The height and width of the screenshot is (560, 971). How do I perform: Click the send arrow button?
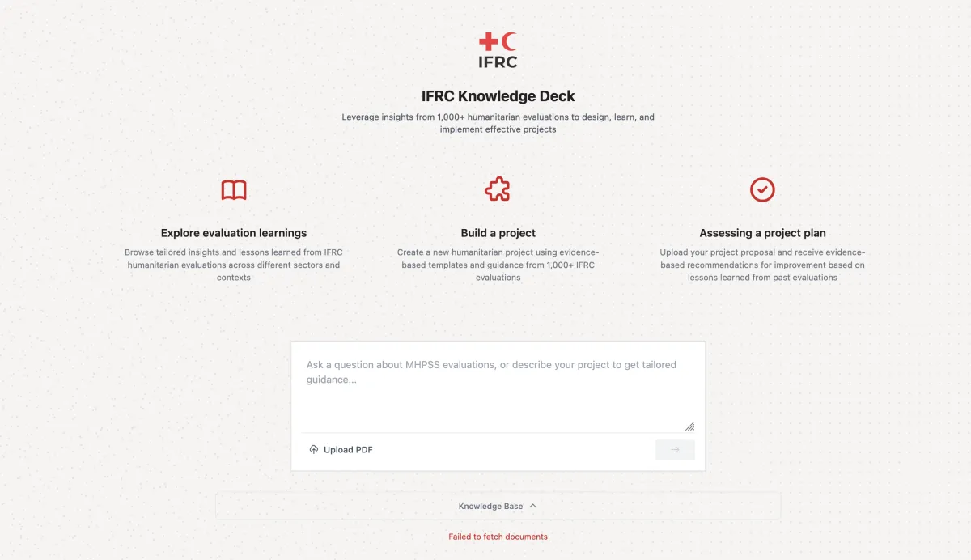point(675,450)
